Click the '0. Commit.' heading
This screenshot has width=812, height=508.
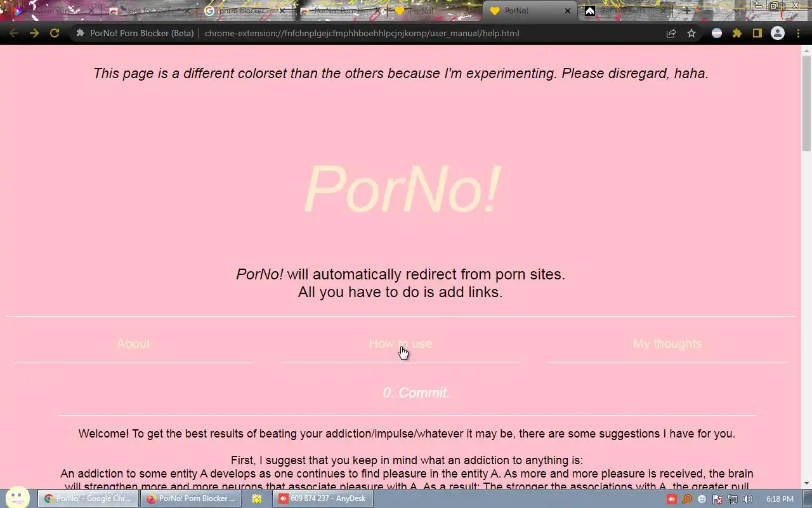coord(416,393)
